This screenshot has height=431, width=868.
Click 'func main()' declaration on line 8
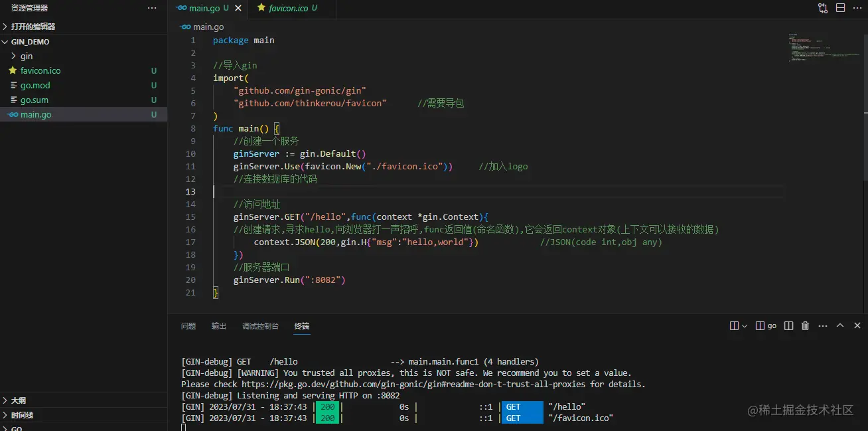click(241, 128)
